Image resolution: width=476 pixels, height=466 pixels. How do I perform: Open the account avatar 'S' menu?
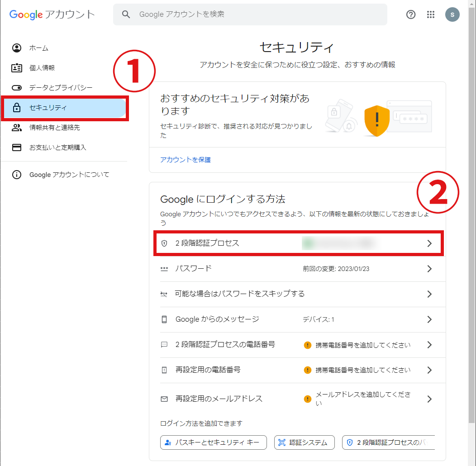coord(452,14)
